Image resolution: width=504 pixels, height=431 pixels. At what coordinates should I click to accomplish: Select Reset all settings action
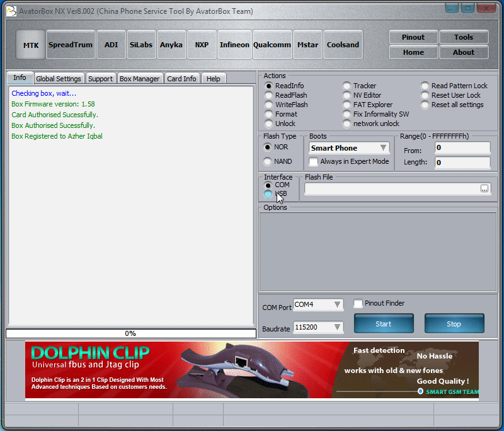click(x=452, y=105)
